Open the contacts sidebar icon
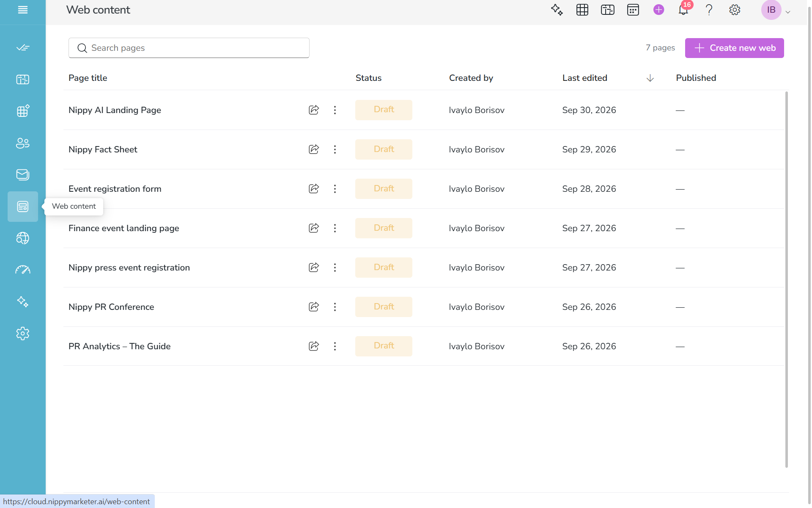The height and width of the screenshot is (508, 812). click(x=23, y=143)
